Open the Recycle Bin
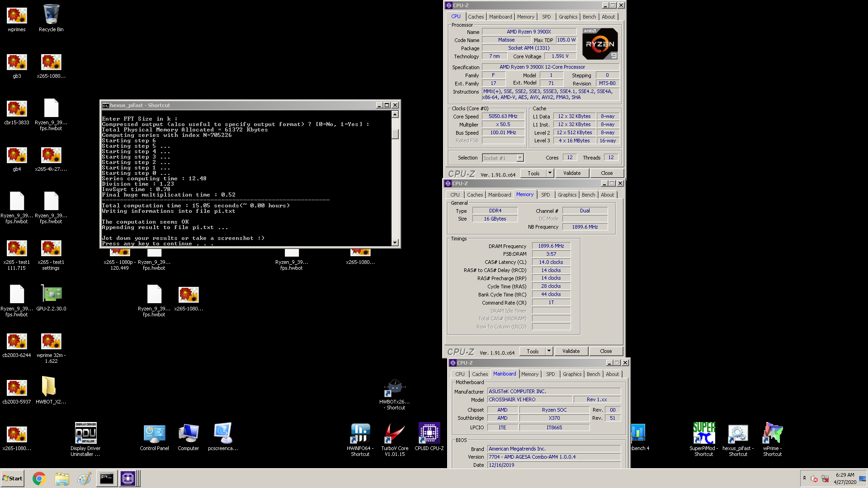Image resolution: width=868 pixels, height=488 pixels. (51, 19)
